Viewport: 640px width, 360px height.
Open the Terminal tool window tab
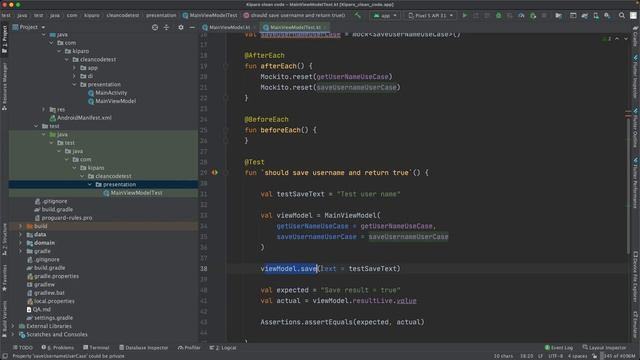click(96, 348)
